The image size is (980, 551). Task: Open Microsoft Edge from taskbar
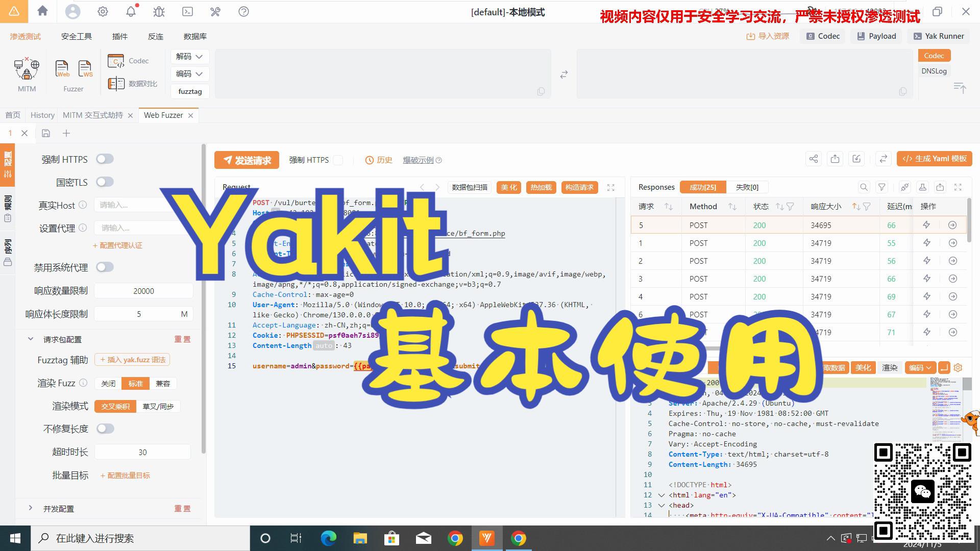pyautogui.click(x=329, y=538)
